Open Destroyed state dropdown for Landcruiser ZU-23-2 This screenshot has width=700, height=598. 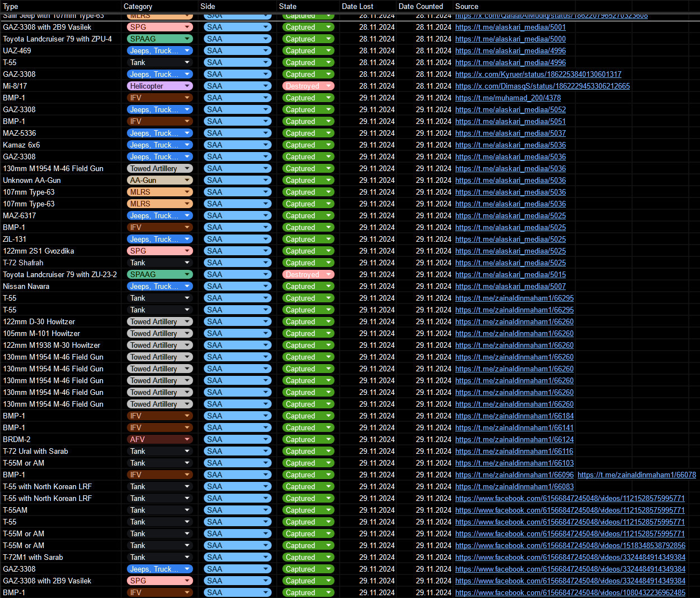308,274
